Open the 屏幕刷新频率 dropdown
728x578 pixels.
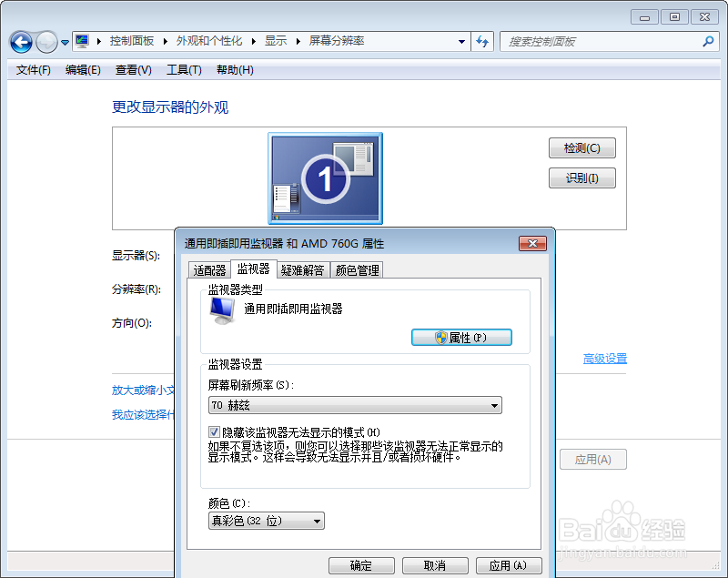tap(355, 405)
